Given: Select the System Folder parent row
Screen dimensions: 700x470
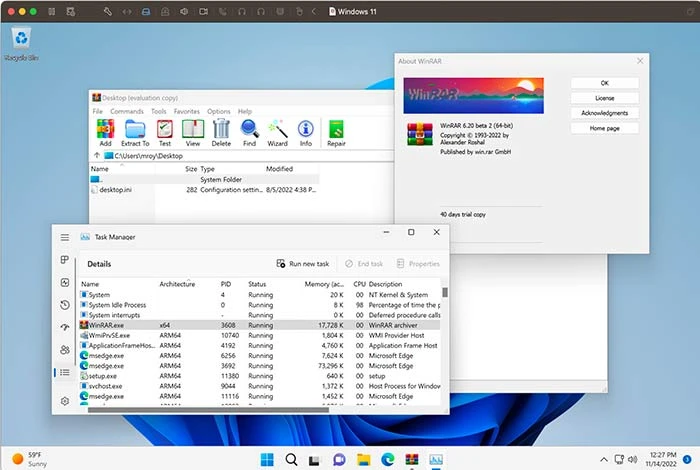Looking at the screenshot, I should (x=204, y=179).
